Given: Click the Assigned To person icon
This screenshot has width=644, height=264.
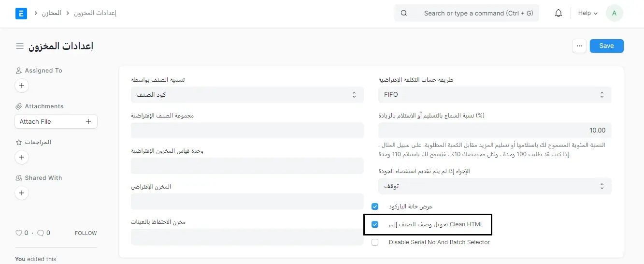Looking at the screenshot, I should click(x=19, y=71).
